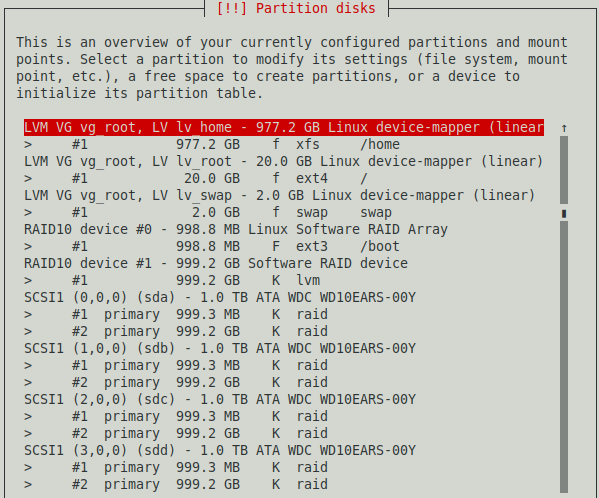The width and height of the screenshot is (599, 498).
Task: Click the lower scrollbar track of the list
Action: [564, 357]
